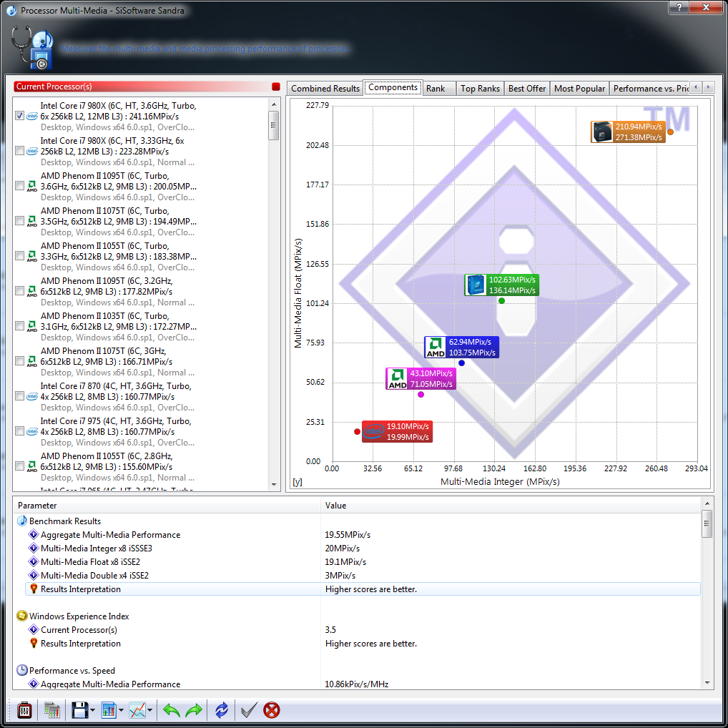The height and width of the screenshot is (728, 728).
Task: Open the Performance vs. Price tab
Action: [x=649, y=88]
